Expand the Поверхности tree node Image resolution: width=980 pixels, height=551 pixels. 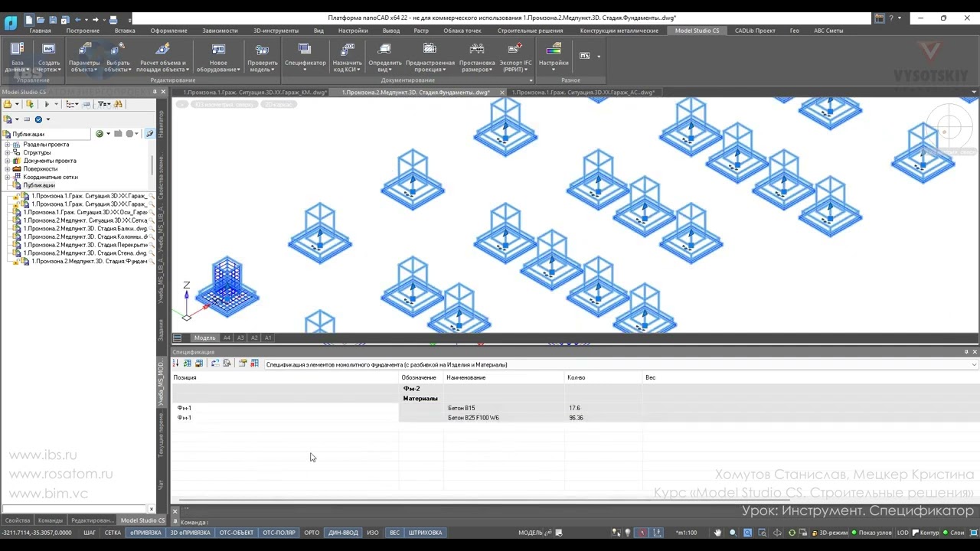(8, 169)
